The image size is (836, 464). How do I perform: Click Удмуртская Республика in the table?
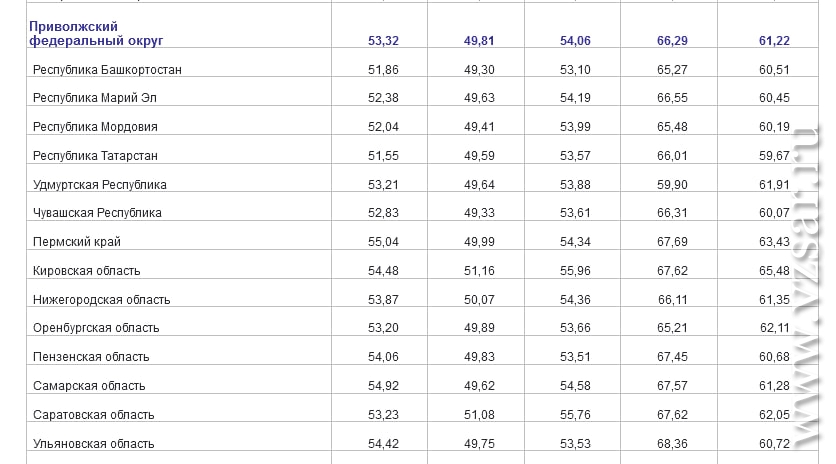(x=100, y=185)
